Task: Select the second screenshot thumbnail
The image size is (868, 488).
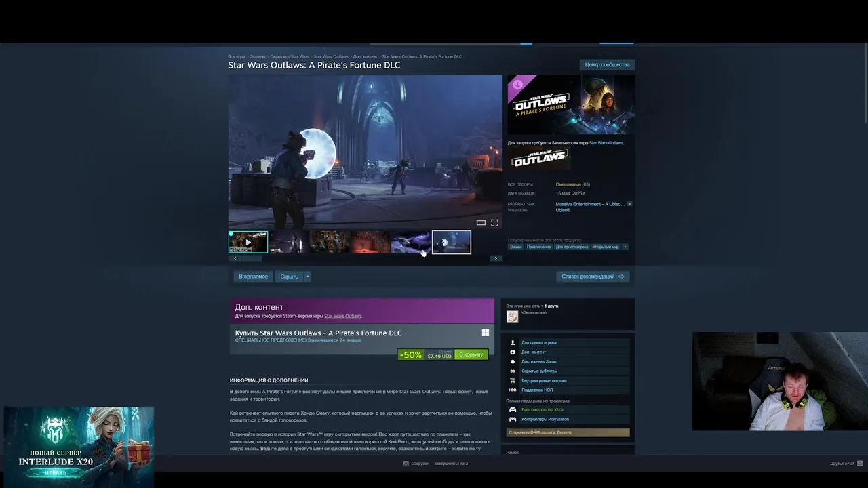Action: click(289, 242)
